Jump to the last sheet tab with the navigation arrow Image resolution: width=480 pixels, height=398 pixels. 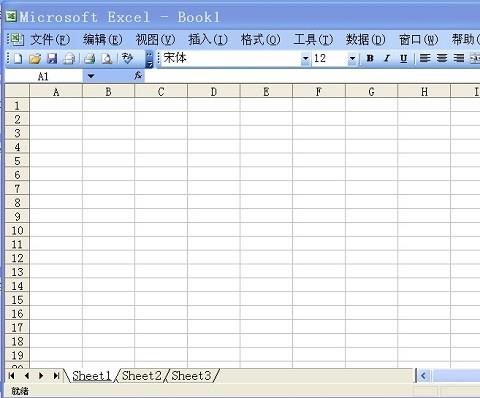(56, 376)
